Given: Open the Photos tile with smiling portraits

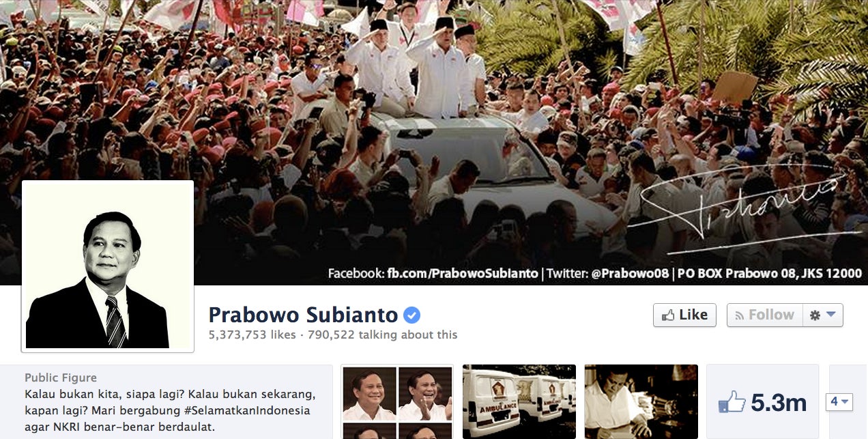Looking at the screenshot, I should 397,401.
